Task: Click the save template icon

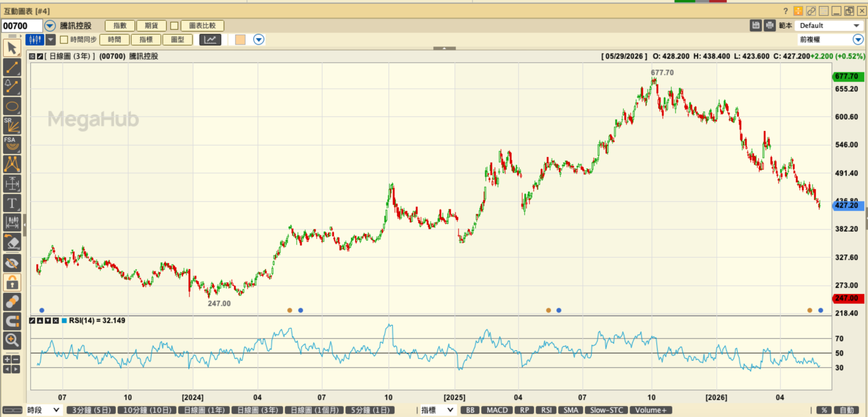Action: pyautogui.click(x=756, y=25)
